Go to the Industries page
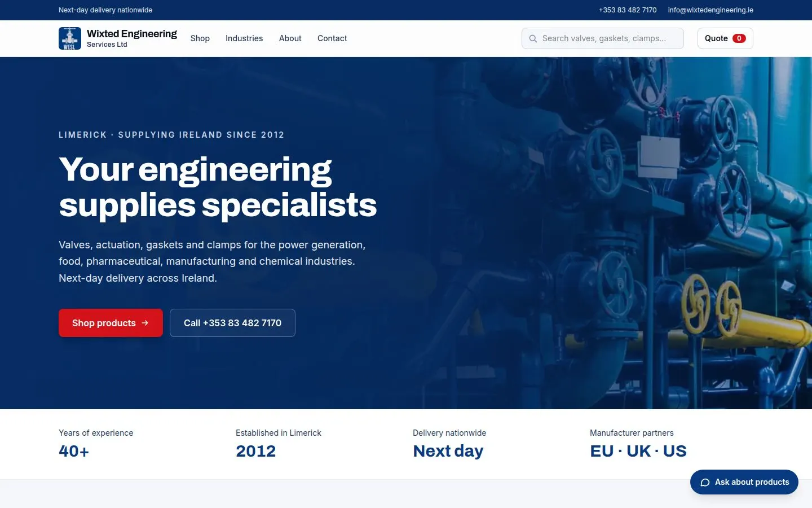 tap(244, 38)
